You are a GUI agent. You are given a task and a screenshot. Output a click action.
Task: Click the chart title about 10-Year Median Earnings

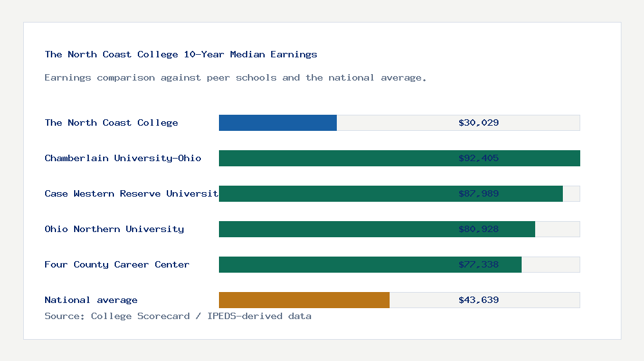pyautogui.click(x=181, y=54)
